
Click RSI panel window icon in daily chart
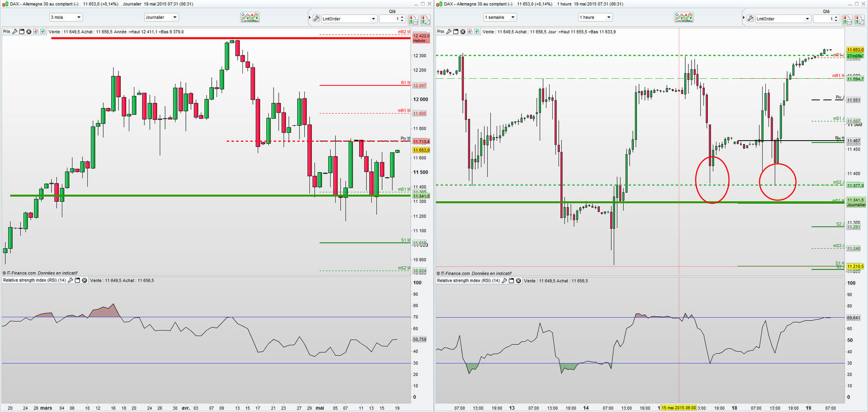click(77, 280)
